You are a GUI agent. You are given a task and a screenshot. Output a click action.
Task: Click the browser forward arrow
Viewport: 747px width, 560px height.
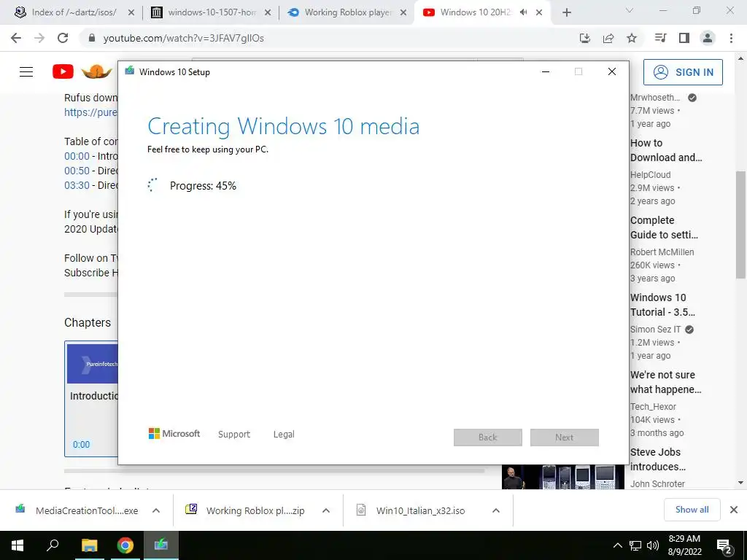39,38
